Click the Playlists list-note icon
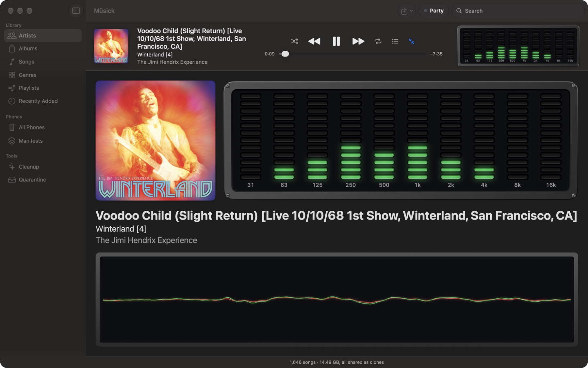Image resolution: width=588 pixels, height=368 pixels. [12, 88]
